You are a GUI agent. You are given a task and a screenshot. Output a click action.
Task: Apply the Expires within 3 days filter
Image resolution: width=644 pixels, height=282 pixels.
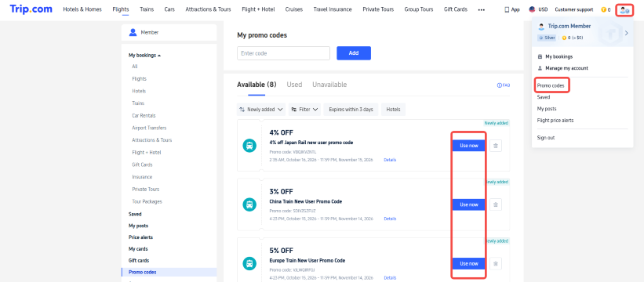coord(351,110)
